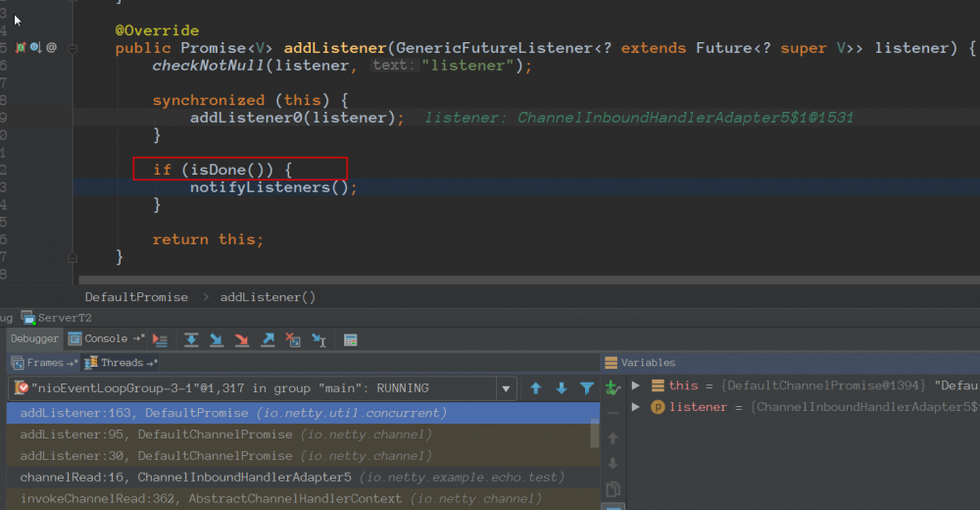The height and width of the screenshot is (510, 980).
Task: Click the Force Step Into icon
Action: click(242, 339)
